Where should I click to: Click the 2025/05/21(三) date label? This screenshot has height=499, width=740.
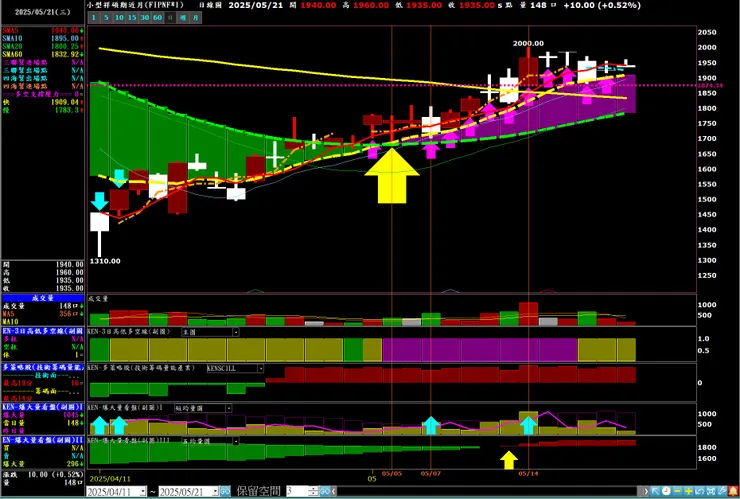tap(42, 12)
